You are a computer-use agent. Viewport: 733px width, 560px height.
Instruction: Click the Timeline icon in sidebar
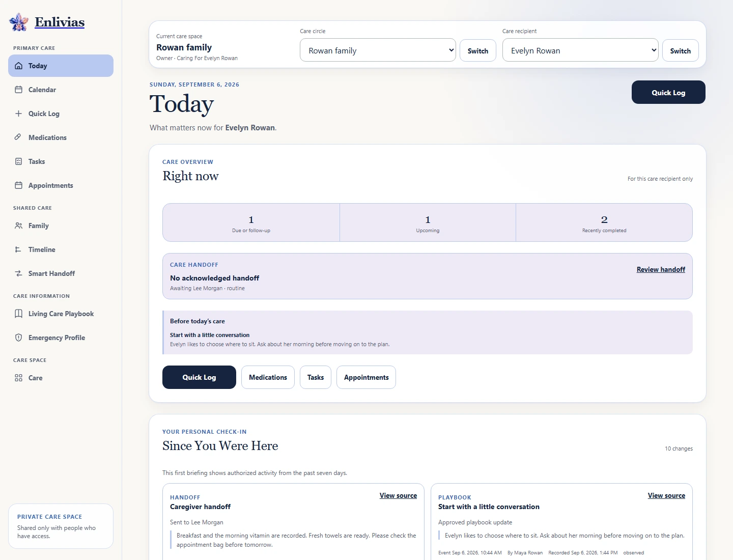(x=19, y=249)
